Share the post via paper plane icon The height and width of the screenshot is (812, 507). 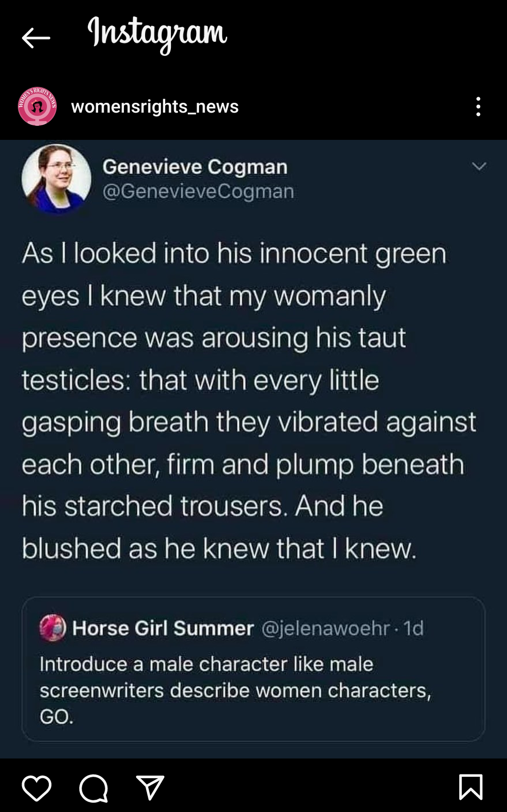150,788
